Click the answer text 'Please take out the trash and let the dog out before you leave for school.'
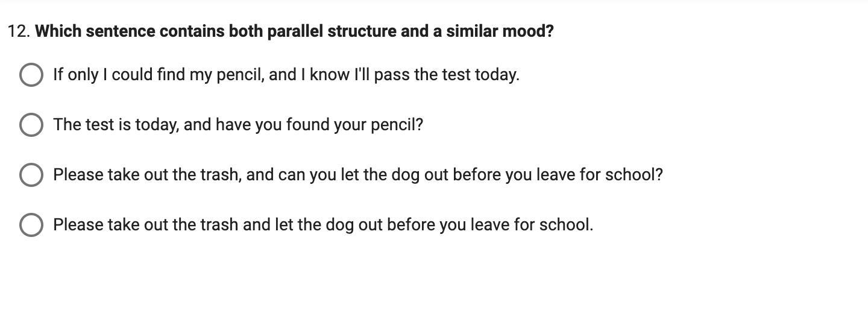 point(323,225)
